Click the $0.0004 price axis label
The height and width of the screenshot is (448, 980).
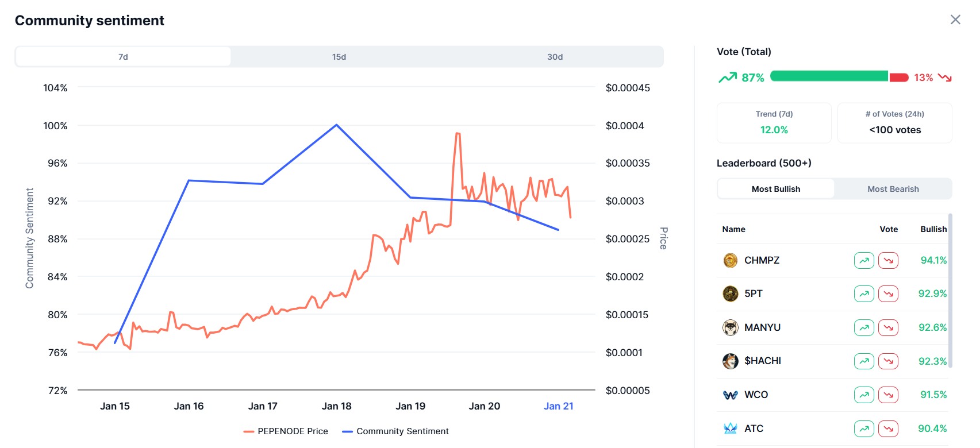[625, 126]
